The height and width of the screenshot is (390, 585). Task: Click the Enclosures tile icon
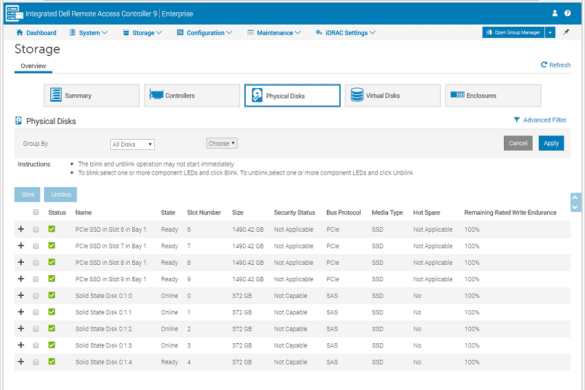(x=457, y=95)
